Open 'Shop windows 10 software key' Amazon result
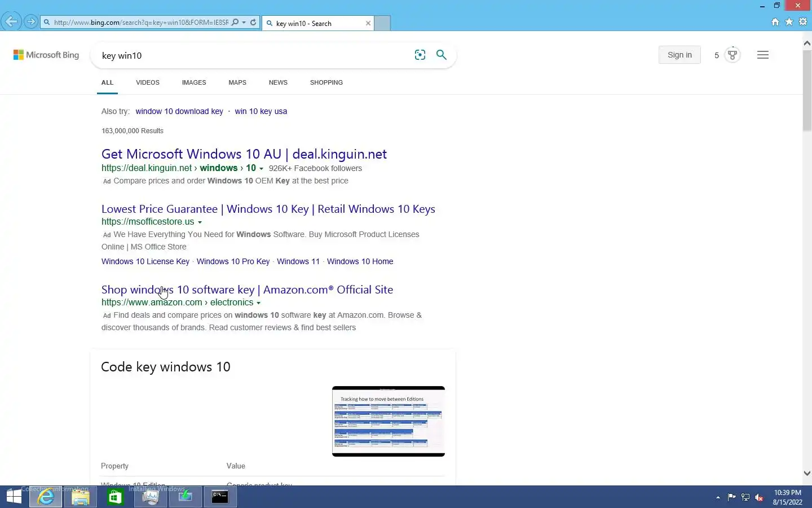 click(x=248, y=290)
